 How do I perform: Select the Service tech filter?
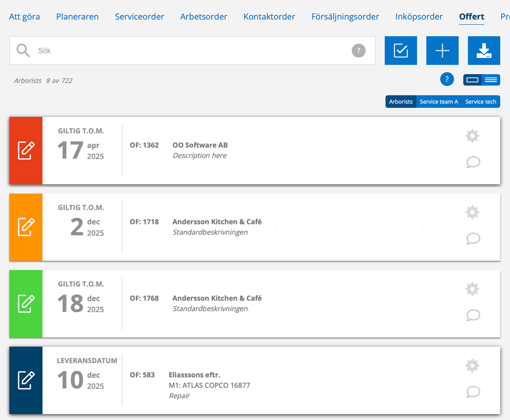480,102
